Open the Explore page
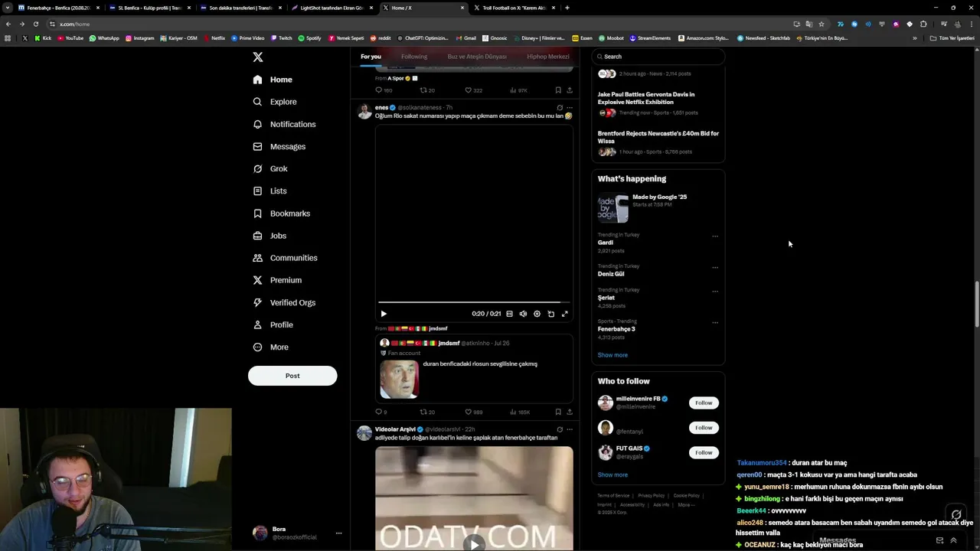 [x=275, y=102]
